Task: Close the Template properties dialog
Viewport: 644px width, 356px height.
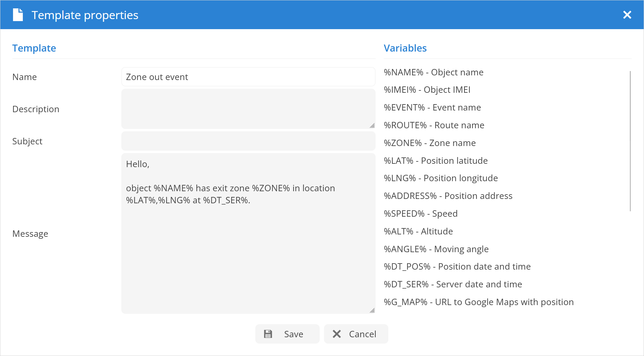Action: point(627,15)
